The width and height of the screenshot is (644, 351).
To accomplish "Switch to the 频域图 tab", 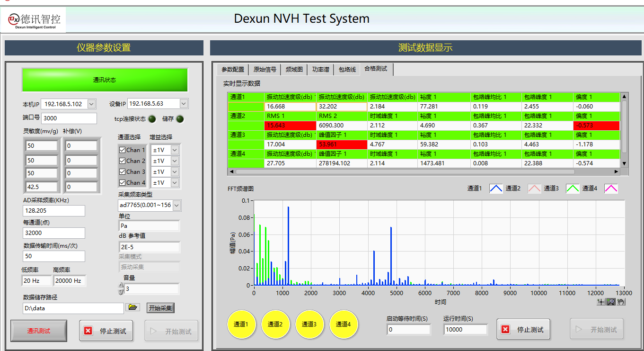I will tap(294, 70).
